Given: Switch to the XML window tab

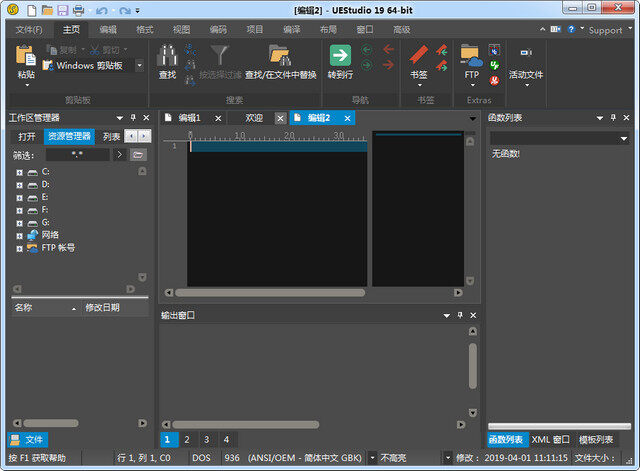Looking at the screenshot, I should [550, 440].
